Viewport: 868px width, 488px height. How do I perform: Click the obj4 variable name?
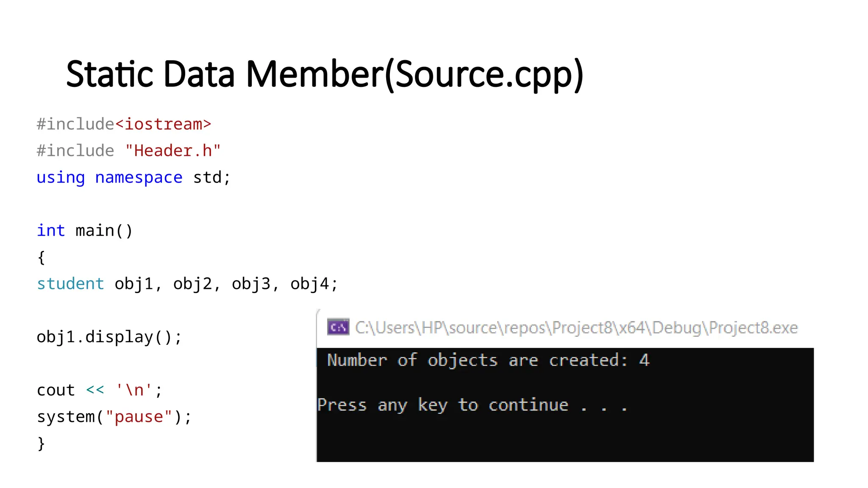click(x=309, y=284)
